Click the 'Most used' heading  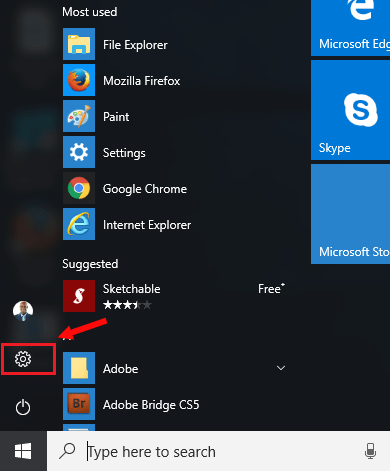click(x=90, y=12)
